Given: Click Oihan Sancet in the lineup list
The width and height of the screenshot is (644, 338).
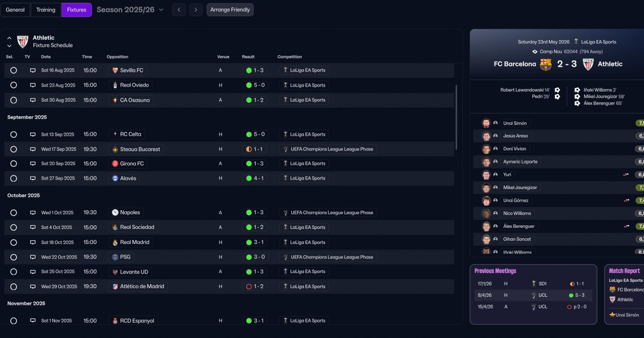Looking at the screenshot, I should (x=517, y=239).
